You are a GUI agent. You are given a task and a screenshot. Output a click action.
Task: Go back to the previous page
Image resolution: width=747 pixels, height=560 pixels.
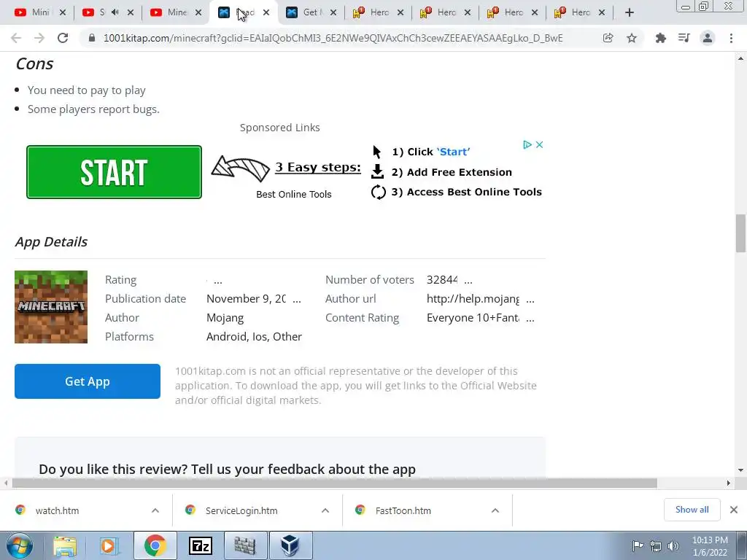point(16,38)
